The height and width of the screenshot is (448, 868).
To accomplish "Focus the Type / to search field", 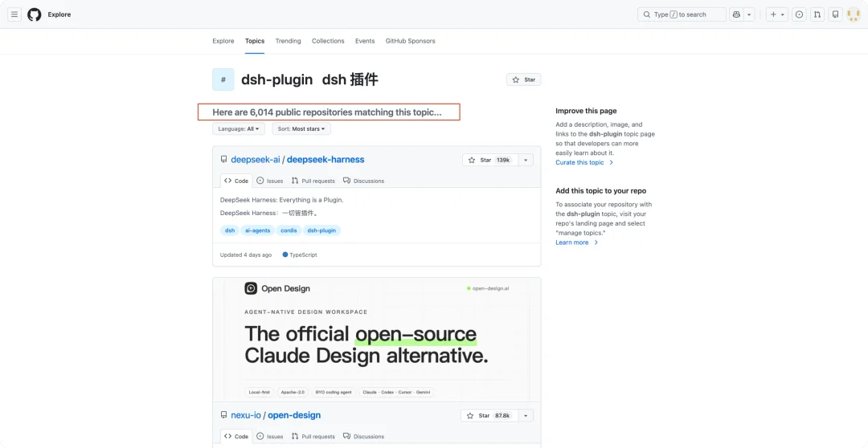I will tap(682, 14).
